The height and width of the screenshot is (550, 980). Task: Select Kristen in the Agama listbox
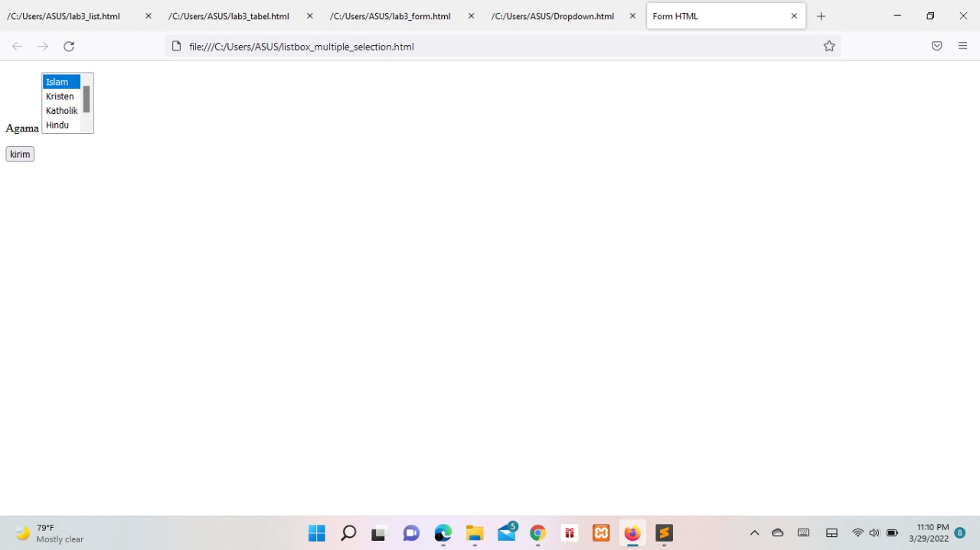(61, 96)
